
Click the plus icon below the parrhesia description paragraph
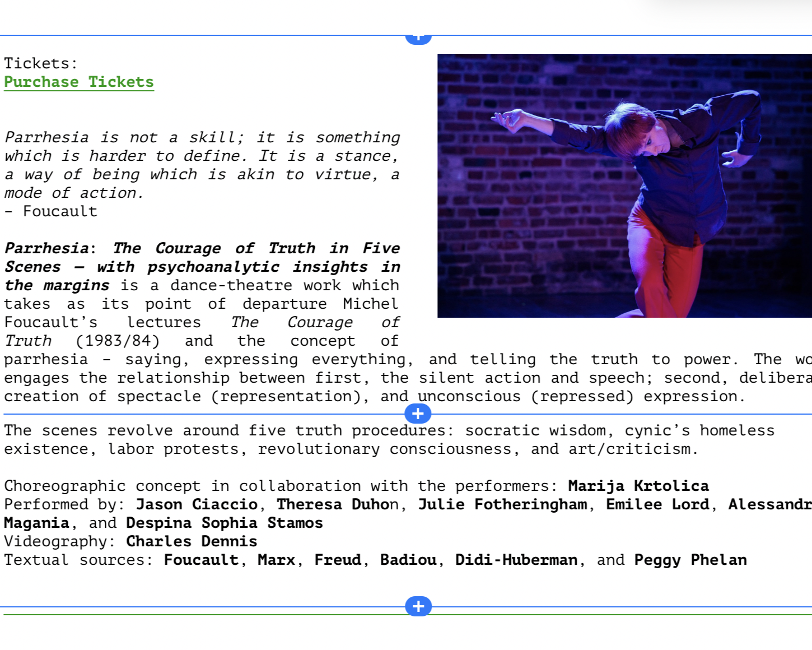point(418,414)
